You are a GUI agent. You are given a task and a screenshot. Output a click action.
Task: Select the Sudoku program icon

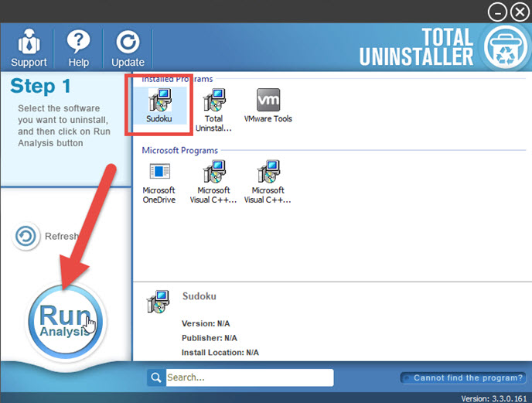point(159,106)
